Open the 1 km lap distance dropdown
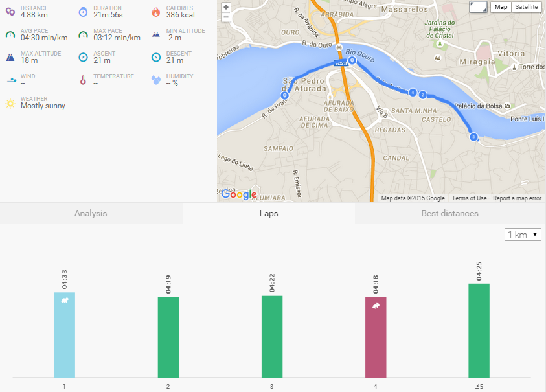 coord(522,235)
